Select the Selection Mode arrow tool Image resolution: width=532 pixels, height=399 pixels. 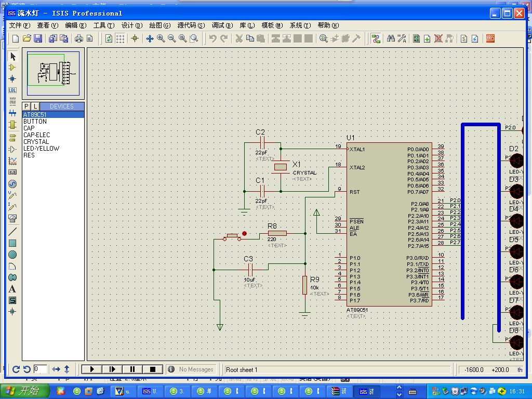click(x=12, y=56)
